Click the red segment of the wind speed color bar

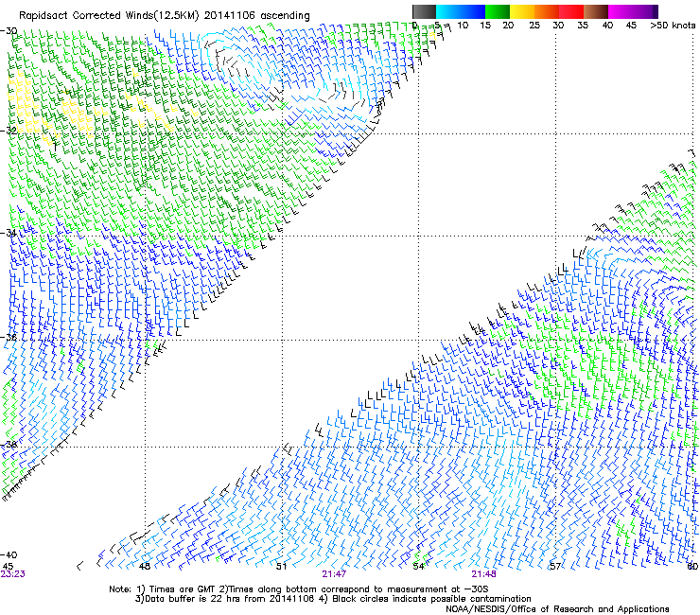point(571,11)
